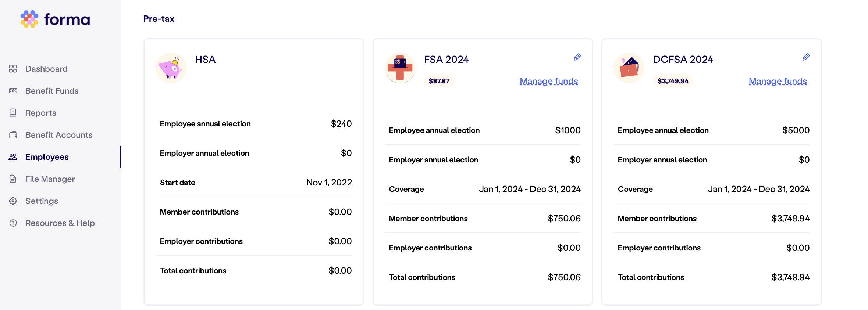
Task: Click the Resources & Help question icon
Action: (13, 223)
